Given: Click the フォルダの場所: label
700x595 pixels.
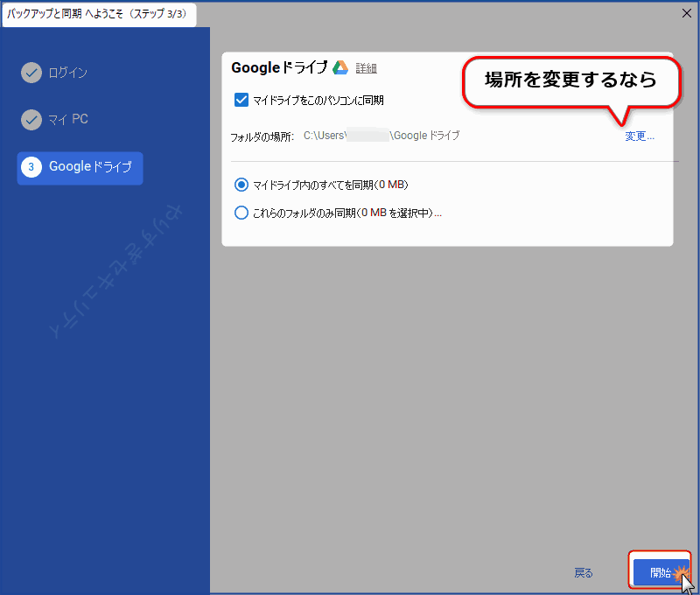Looking at the screenshot, I should [262, 137].
